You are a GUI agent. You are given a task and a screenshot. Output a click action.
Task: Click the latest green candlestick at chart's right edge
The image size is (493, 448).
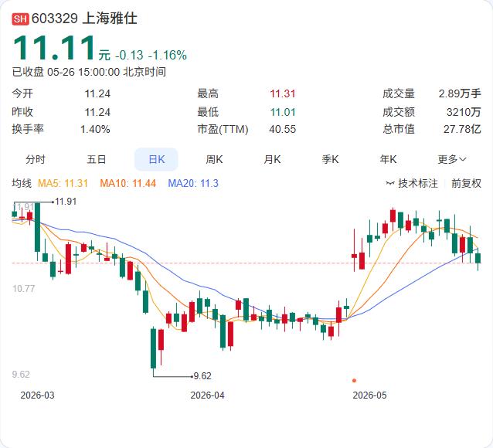point(478,259)
